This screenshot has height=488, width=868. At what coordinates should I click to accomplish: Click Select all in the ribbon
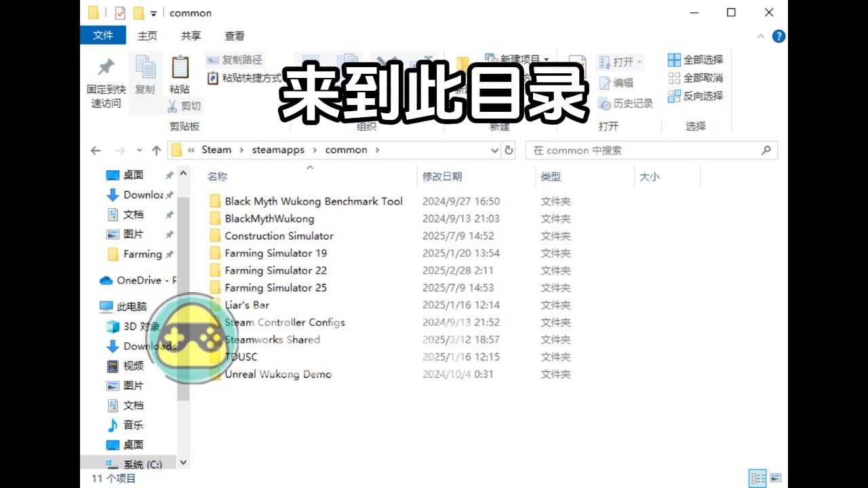[x=696, y=60]
